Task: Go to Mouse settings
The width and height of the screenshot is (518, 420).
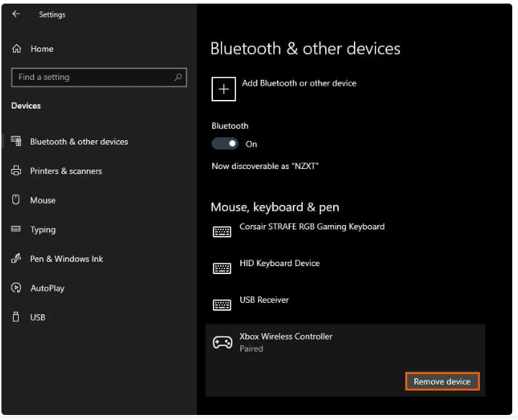Action: click(43, 200)
